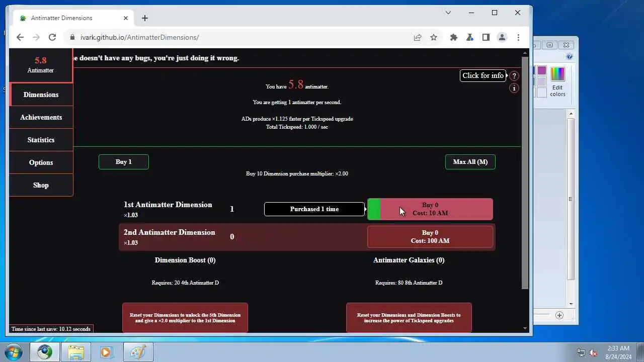Image resolution: width=644 pixels, height=362 pixels.
Task: Select the purple color swatch in Paint
Action: tap(542, 71)
